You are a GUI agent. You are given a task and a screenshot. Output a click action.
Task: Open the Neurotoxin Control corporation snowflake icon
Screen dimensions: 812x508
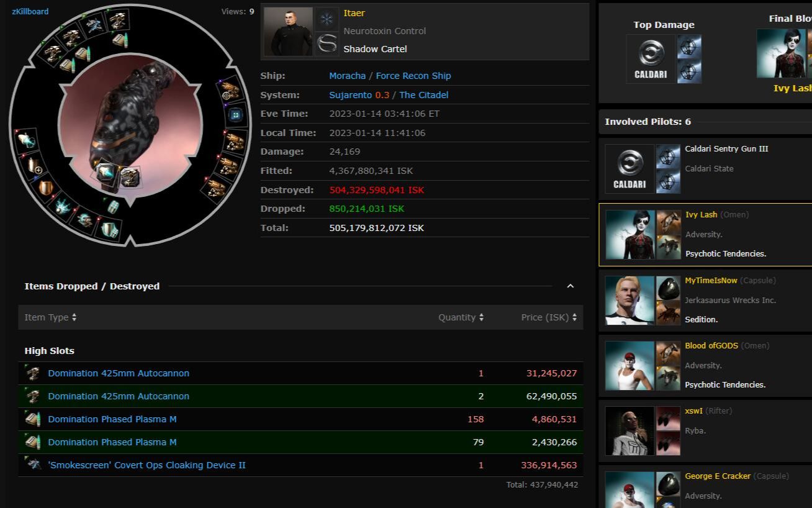click(327, 19)
